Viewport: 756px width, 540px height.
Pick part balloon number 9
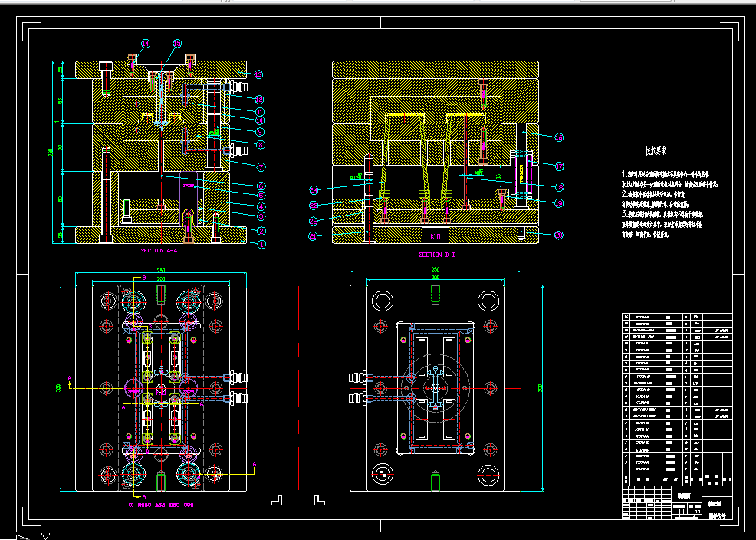click(261, 132)
